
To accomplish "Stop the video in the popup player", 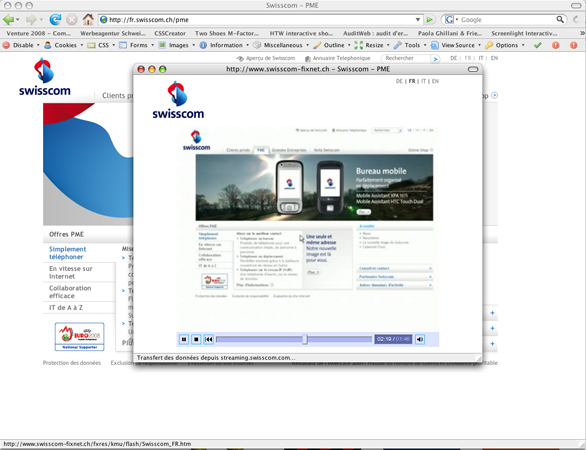I will point(196,339).
